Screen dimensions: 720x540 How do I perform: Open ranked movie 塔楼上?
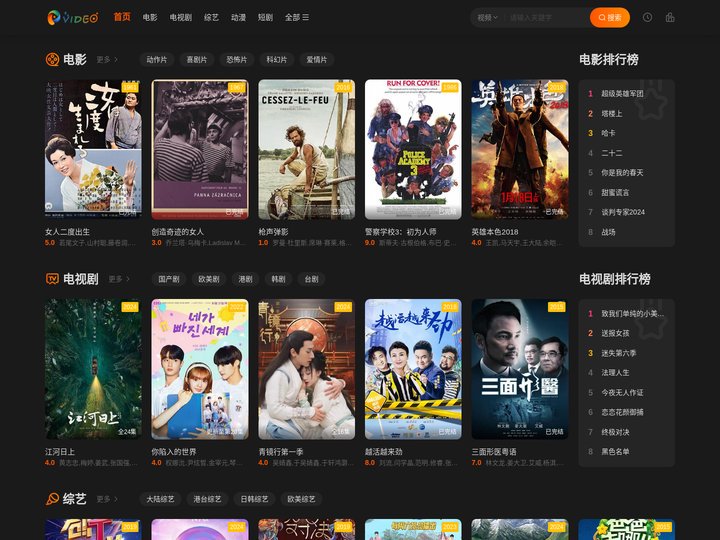click(x=612, y=113)
